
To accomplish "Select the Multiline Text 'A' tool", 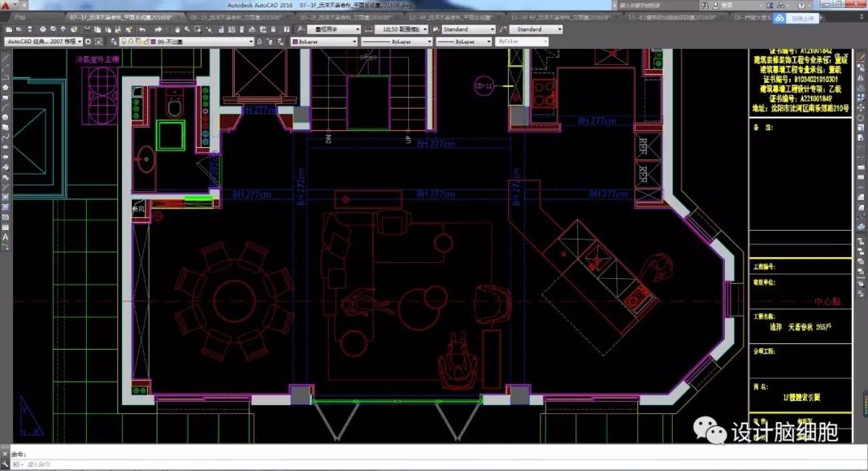I will [x=6, y=238].
